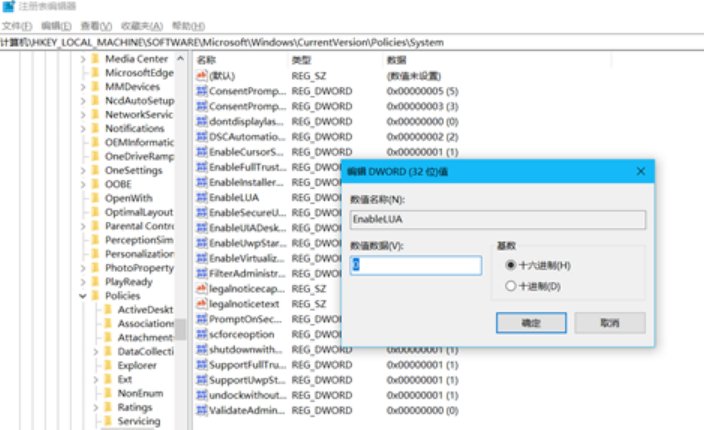Expand the PhotoProperty tree node

83,268
